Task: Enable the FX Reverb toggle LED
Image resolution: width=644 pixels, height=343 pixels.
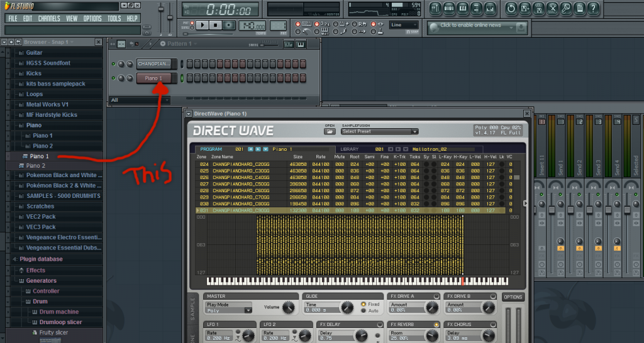Action: 436,324
